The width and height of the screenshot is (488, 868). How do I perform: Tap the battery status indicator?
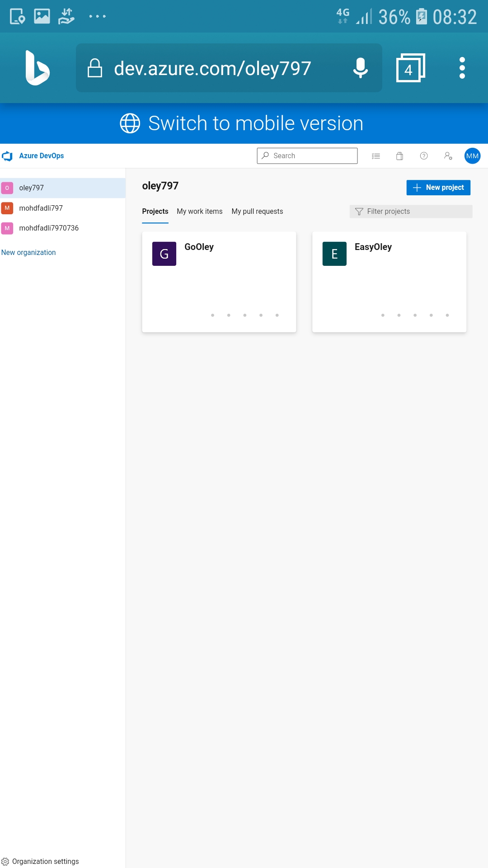(421, 16)
